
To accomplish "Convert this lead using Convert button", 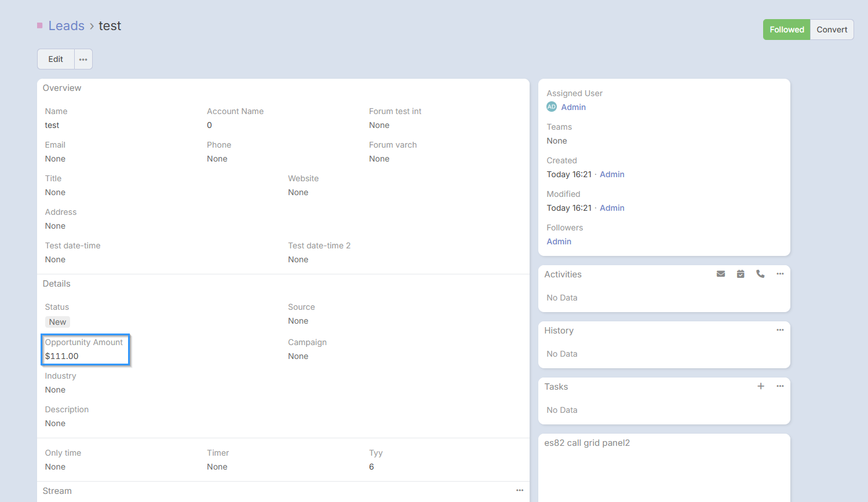I will pos(831,30).
